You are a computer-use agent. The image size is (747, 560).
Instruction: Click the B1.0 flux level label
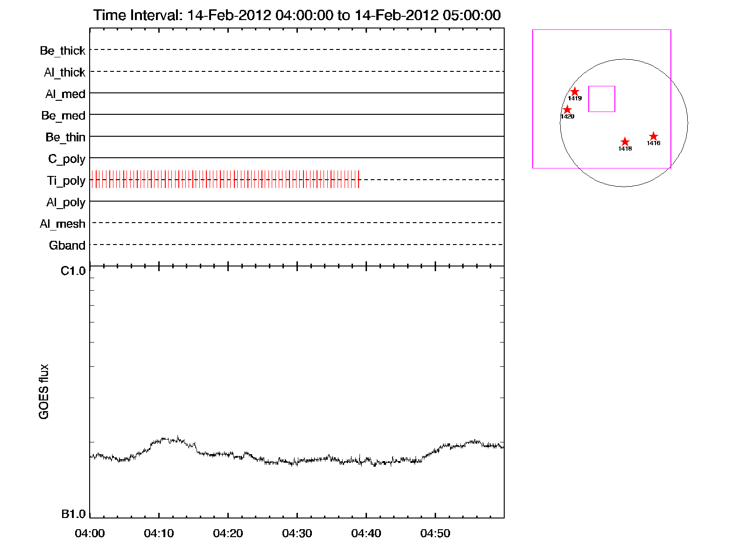[x=74, y=514]
